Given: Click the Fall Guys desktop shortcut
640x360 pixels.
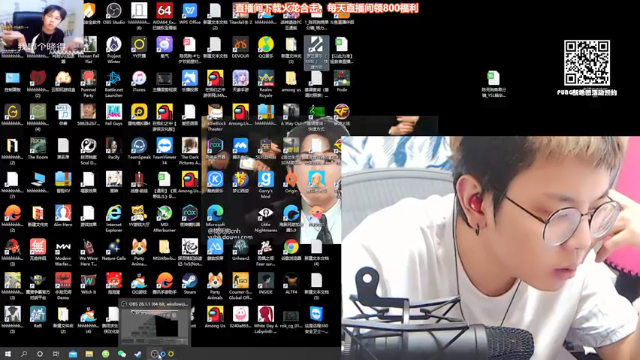Looking at the screenshot, I should click(114, 115).
